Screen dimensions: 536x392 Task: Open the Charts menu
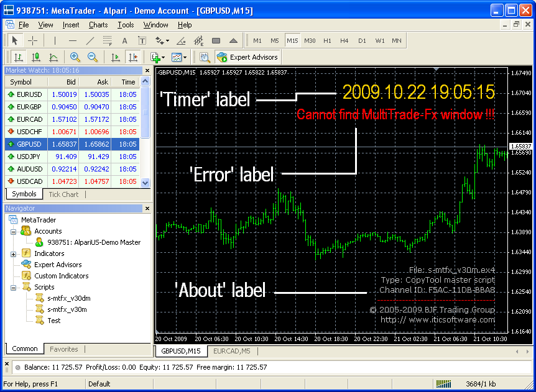coord(98,25)
